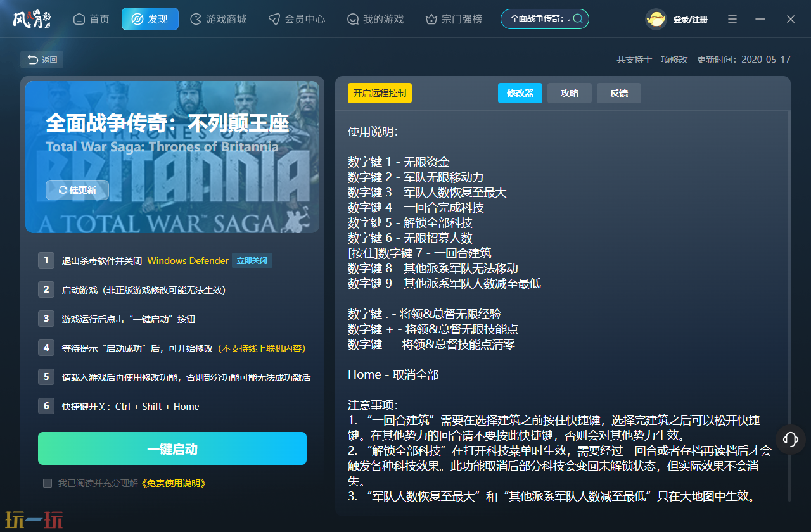Click the '(不支持线上联机内容)' note
The image size is (811, 532).
[262, 348]
